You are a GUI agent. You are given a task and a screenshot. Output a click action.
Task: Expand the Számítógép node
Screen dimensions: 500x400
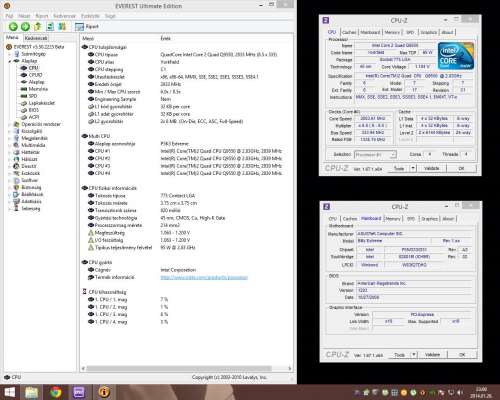tap(10, 54)
